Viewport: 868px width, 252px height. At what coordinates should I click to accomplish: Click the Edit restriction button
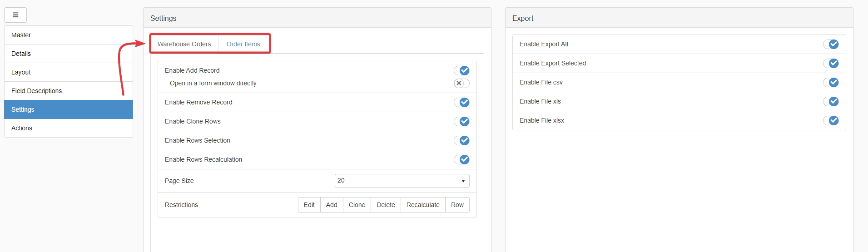(309, 205)
